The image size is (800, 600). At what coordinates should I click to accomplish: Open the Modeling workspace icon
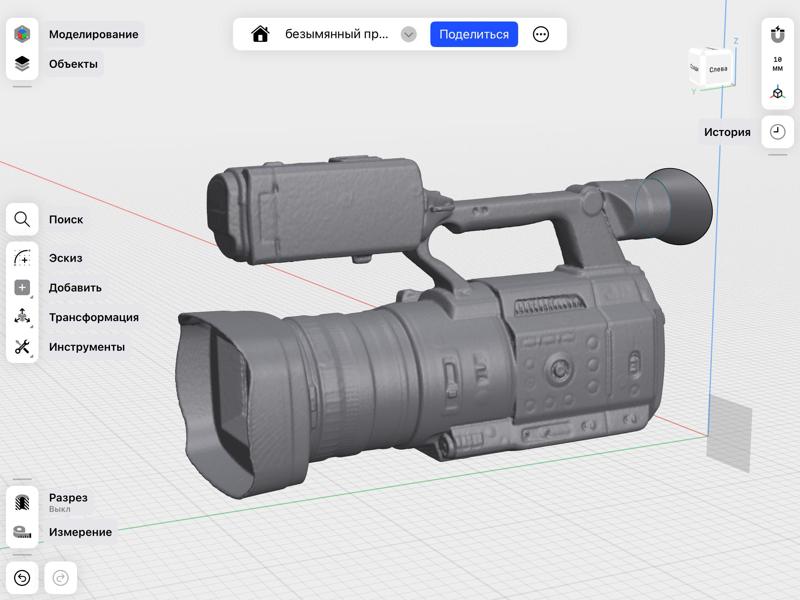click(x=22, y=34)
